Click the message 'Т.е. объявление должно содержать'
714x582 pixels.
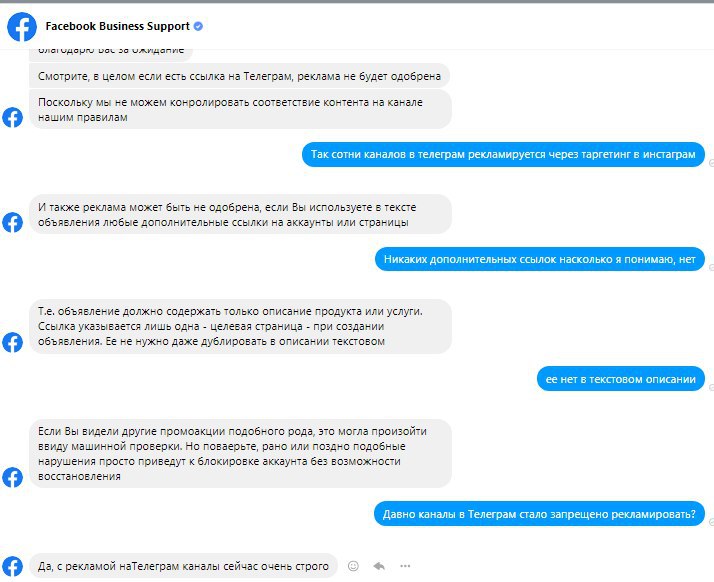(240, 327)
